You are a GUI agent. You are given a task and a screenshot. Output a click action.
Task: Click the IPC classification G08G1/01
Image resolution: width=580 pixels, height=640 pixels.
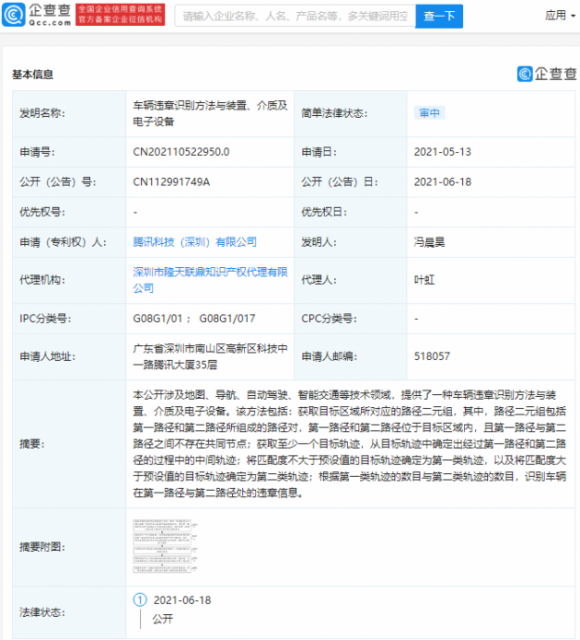click(158, 318)
